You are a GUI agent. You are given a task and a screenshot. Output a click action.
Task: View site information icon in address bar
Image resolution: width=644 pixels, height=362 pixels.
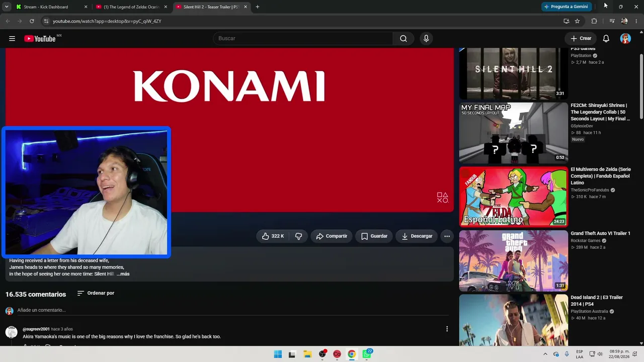(46, 21)
